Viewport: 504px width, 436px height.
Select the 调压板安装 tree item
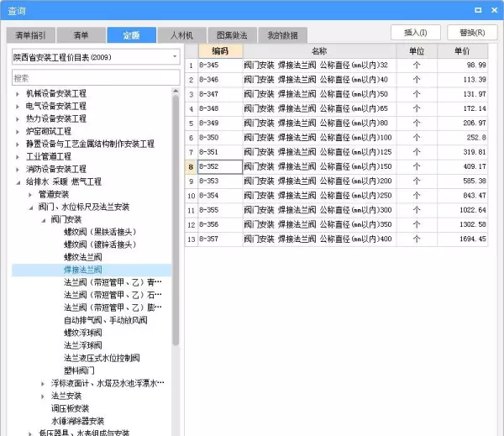coord(70,408)
